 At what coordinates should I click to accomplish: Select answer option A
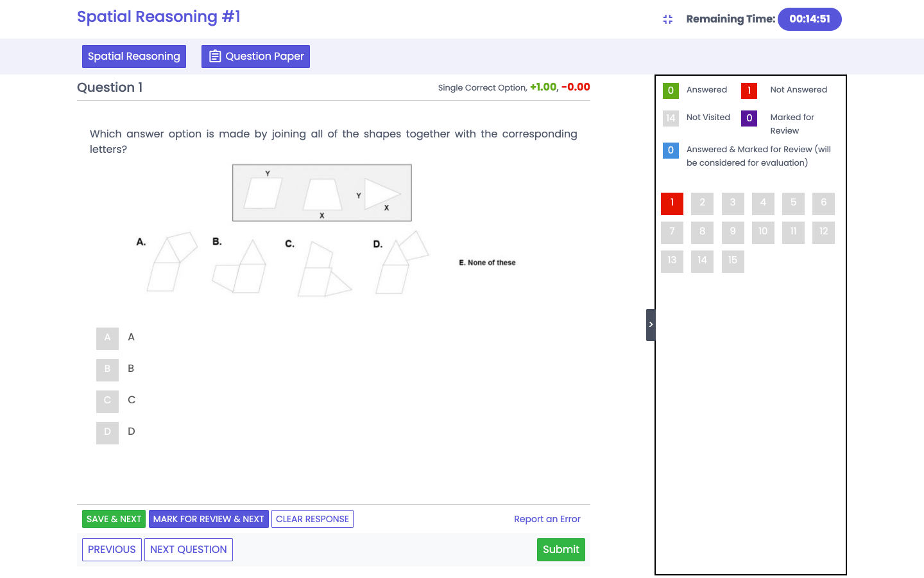(107, 338)
